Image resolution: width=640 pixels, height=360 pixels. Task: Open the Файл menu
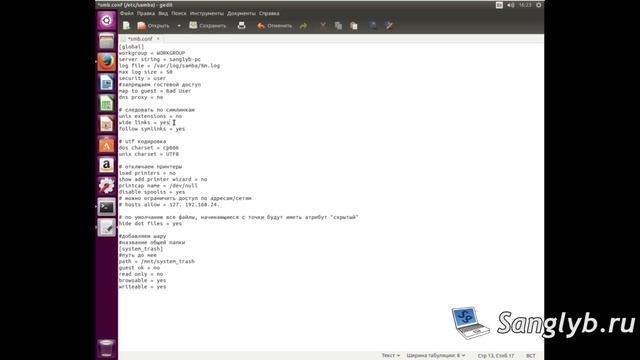click(x=127, y=13)
